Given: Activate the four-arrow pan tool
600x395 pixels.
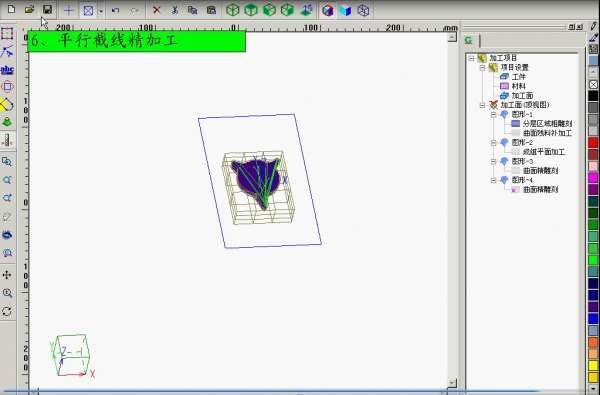Looking at the screenshot, I should pos(7,275).
